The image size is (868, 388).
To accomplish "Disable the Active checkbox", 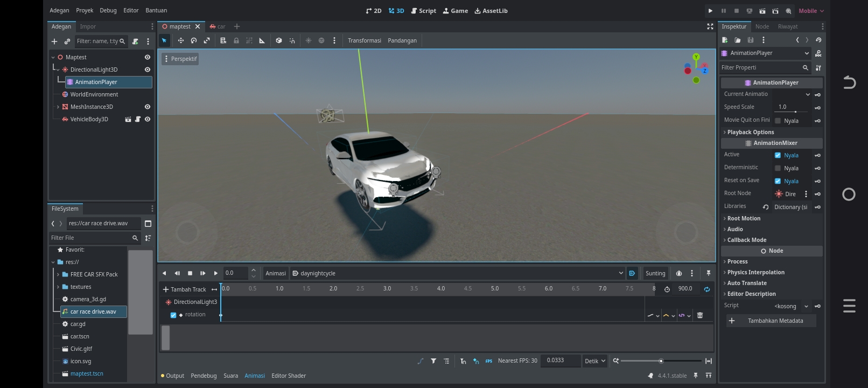I will 778,155.
